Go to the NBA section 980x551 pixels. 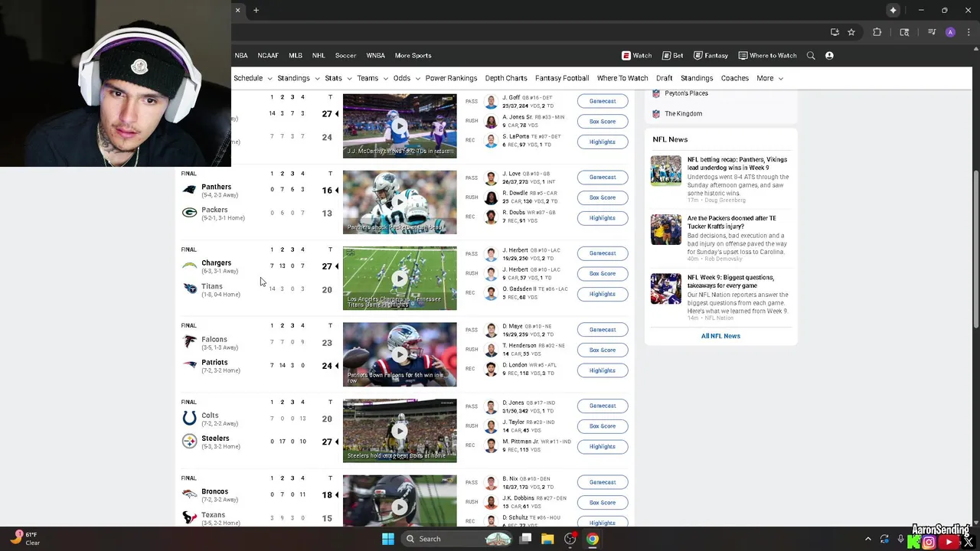241,55
